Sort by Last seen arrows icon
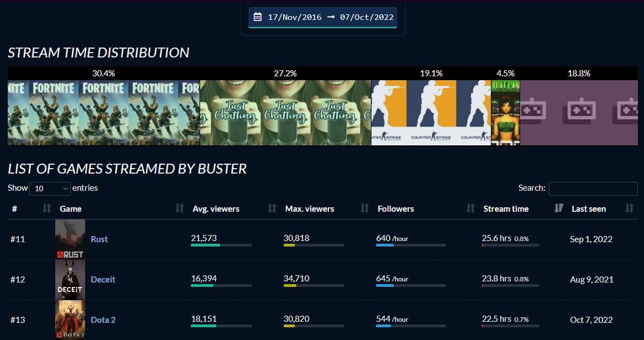Image resolution: width=644 pixels, height=340 pixels. tap(629, 208)
